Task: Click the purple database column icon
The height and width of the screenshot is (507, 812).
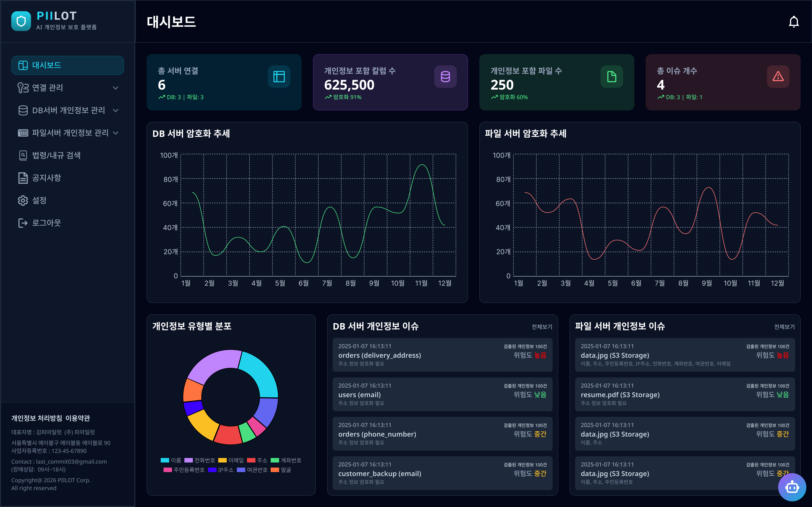Action: [445, 76]
